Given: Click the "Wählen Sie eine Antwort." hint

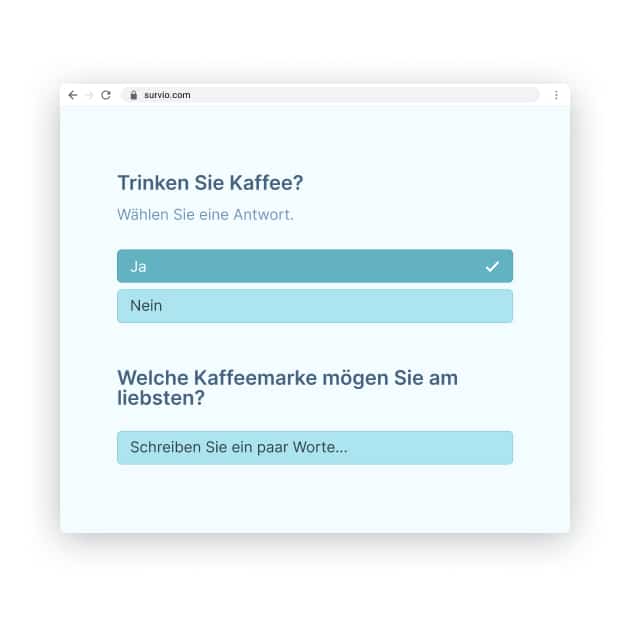Looking at the screenshot, I should point(205,215).
